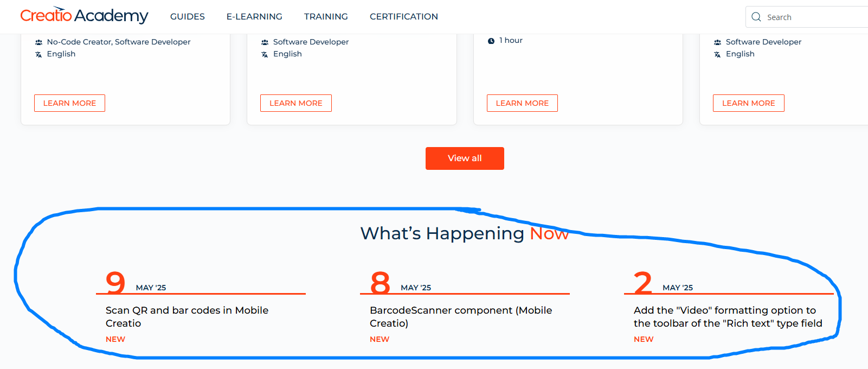Open the GUIDES menu
868x369 pixels.
tap(188, 17)
